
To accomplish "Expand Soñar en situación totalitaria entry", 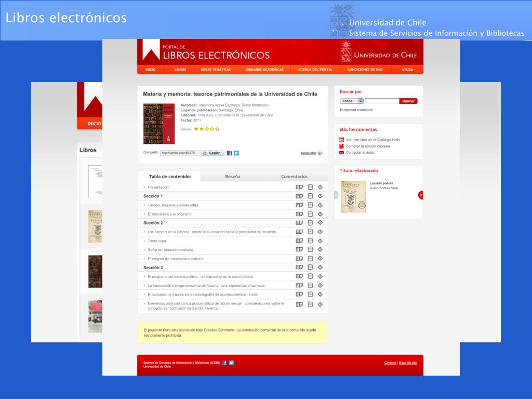I will (144, 250).
